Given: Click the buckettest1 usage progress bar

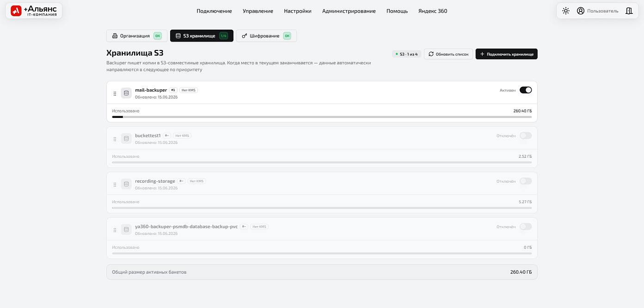Looking at the screenshot, I should click(x=322, y=162).
